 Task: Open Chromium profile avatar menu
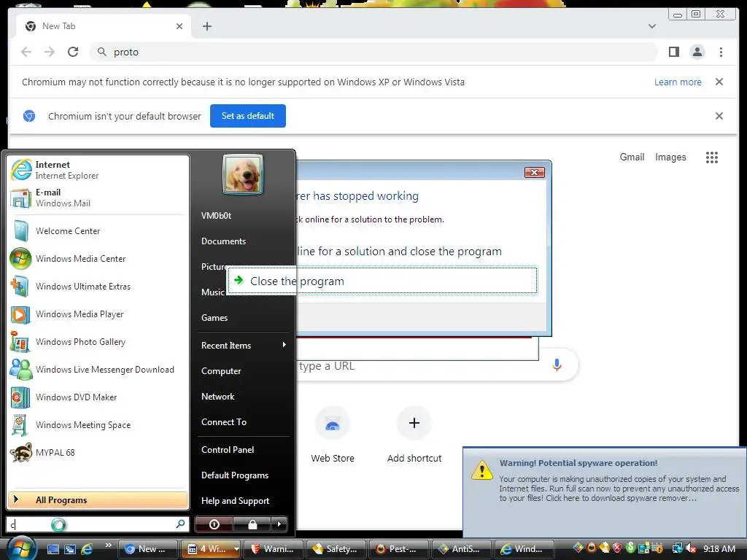tap(697, 52)
